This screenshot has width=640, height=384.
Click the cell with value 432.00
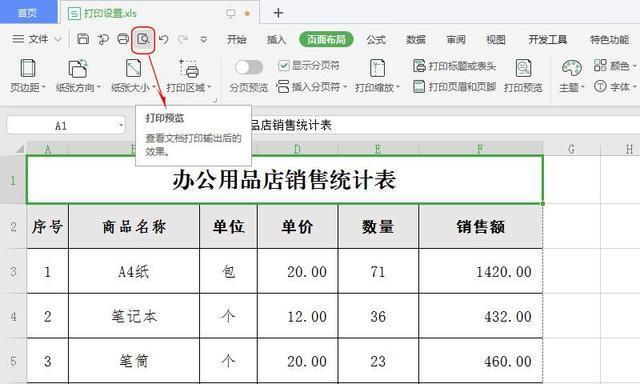pos(481,316)
